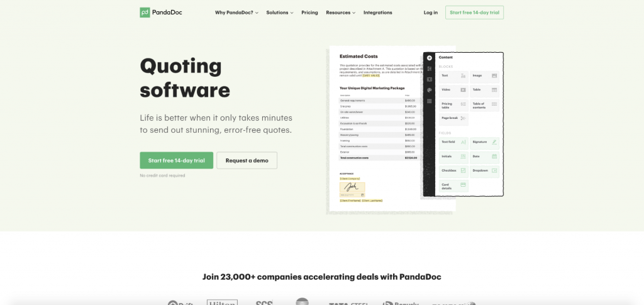
Task: Click the Foundation row in the cost table
Action: click(380, 129)
